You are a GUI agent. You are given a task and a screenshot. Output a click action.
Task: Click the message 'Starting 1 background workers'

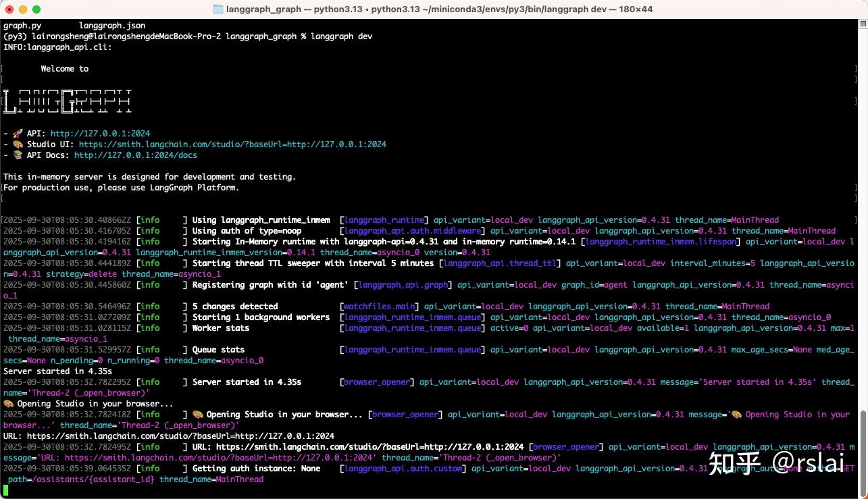click(261, 317)
